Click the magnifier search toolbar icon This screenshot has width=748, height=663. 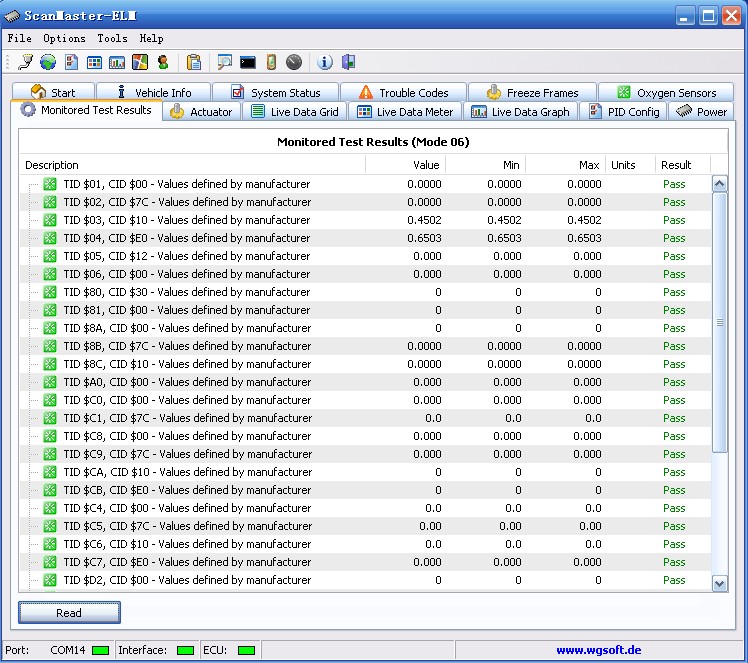pyautogui.click(x=225, y=62)
